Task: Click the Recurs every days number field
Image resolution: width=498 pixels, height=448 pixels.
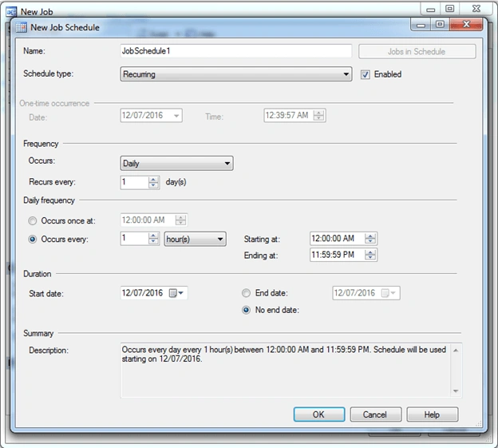Action: tap(134, 182)
